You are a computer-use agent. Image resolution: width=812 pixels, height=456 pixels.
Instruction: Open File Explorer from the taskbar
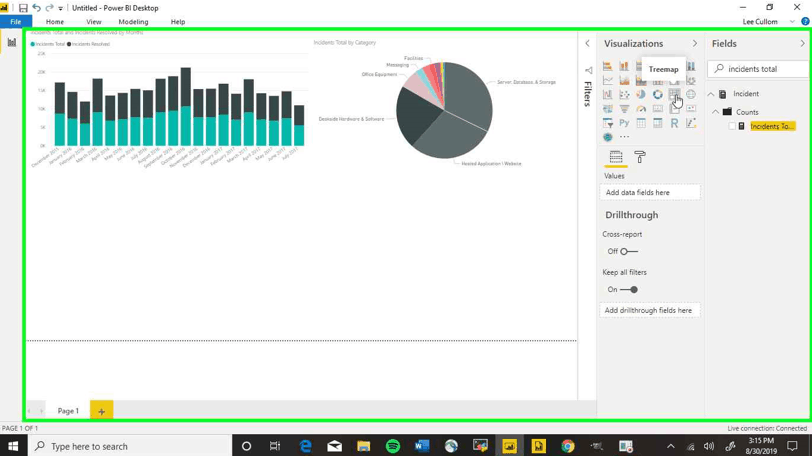point(364,446)
